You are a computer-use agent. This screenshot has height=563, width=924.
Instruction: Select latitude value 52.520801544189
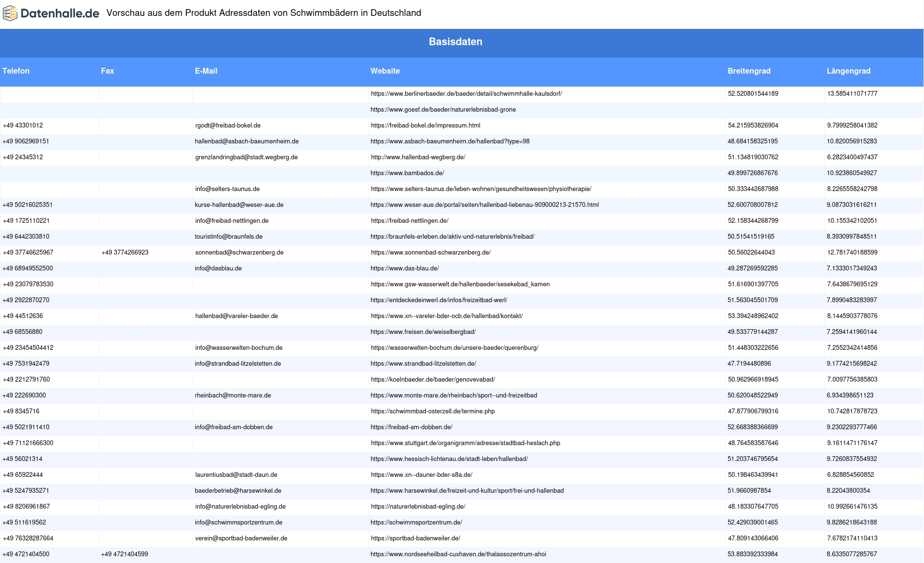point(753,94)
